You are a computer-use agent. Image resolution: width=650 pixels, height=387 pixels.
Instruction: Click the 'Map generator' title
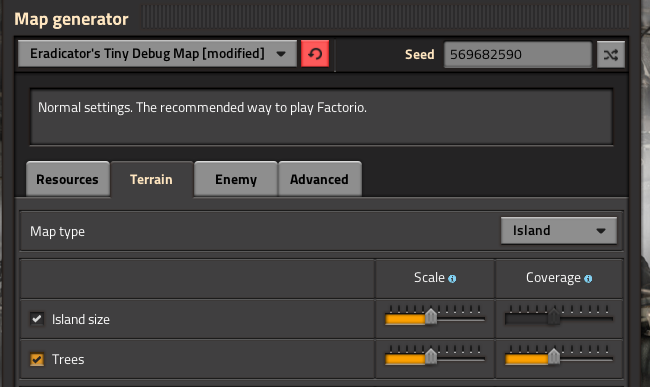tap(71, 19)
